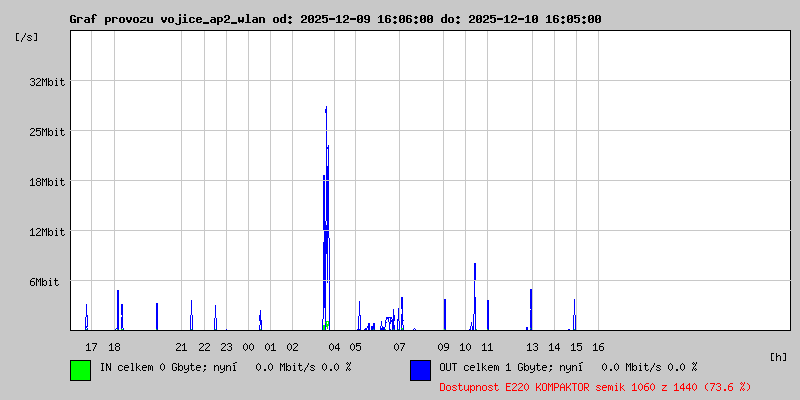Click the blue OUT legend color swatch
The width and height of the screenshot is (800, 400).
pyautogui.click(x=420, y=370)
